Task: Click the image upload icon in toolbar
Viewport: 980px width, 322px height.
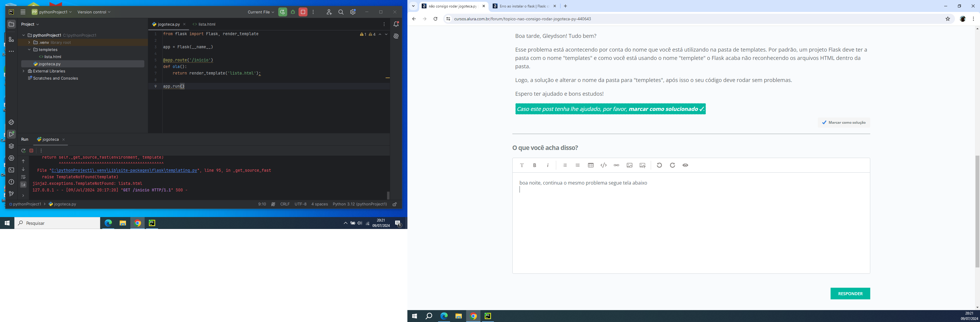Action: tap(642, 165)
